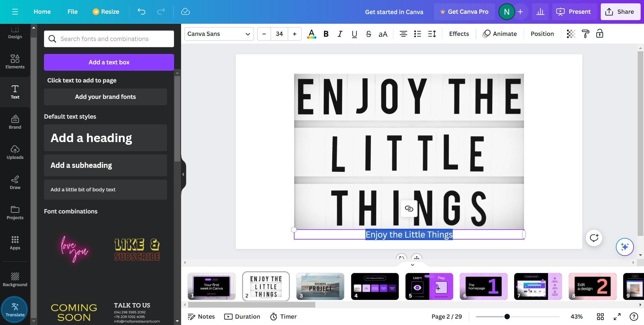Click Add your brand fonts
This screenshot has height=325, width=644.
pos(105,97)
